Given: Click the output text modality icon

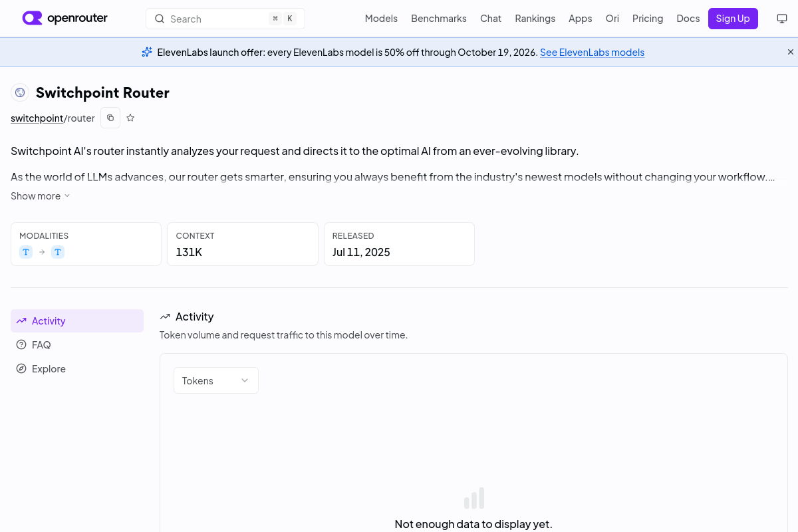Looking at the screenshot, I should coord(58,252).
